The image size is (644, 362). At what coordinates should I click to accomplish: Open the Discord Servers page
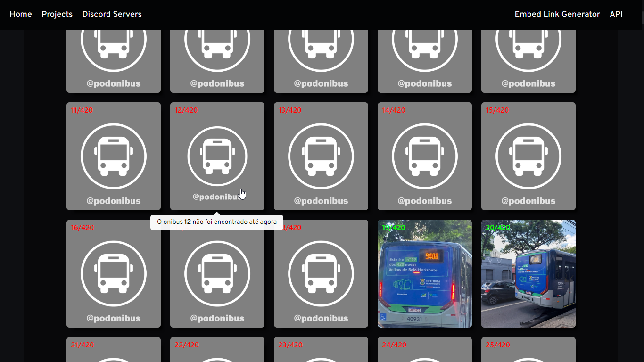112,14
